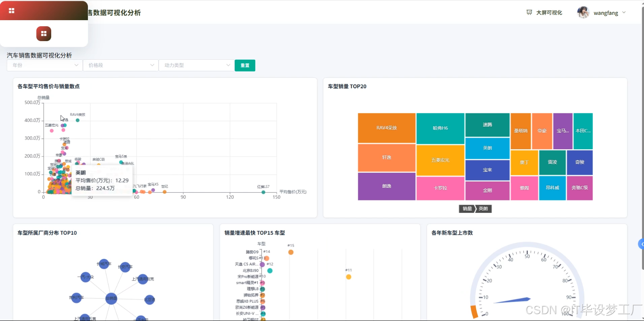This screenshot has width=644, height=321.
Task: Select the RAV4荣放 treemap block
Action: click(387, 128)
